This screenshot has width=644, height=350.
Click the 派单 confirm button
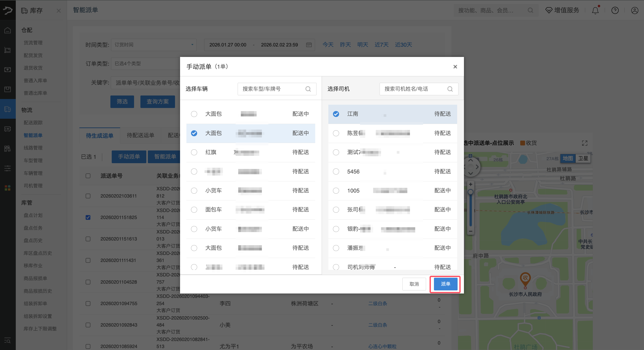pyautogui.click(x=445, y=284)
